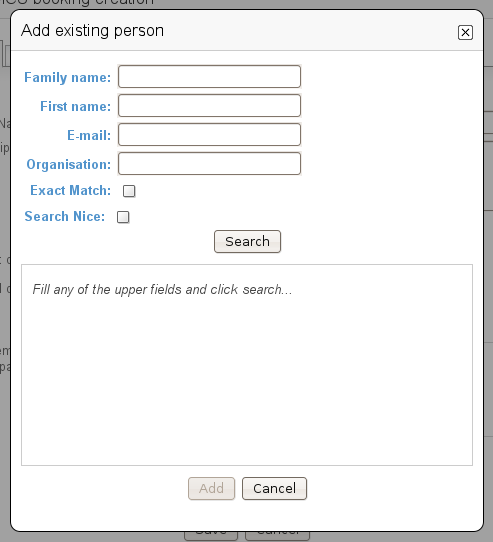Click the First name label
The image size is (493, 542).
coord(75,106)
